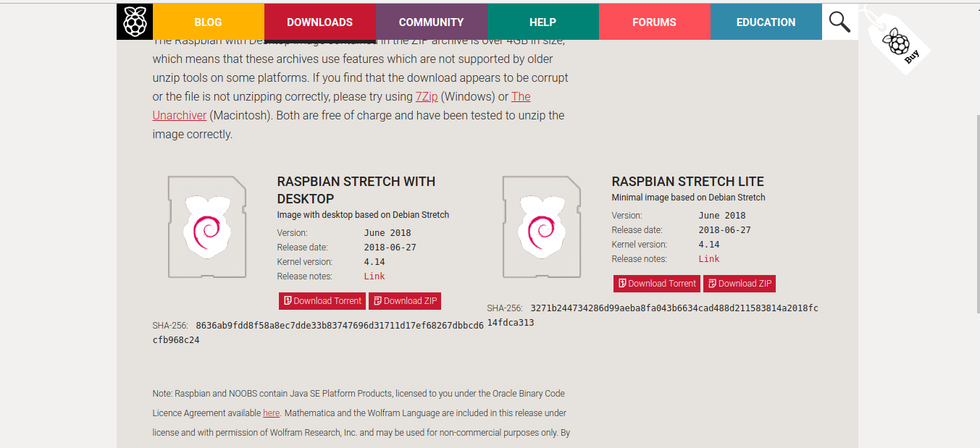The height and width of the screenshot is (448, 980).
Task: Go to the Community section
Action: click(x=432, y=22)
